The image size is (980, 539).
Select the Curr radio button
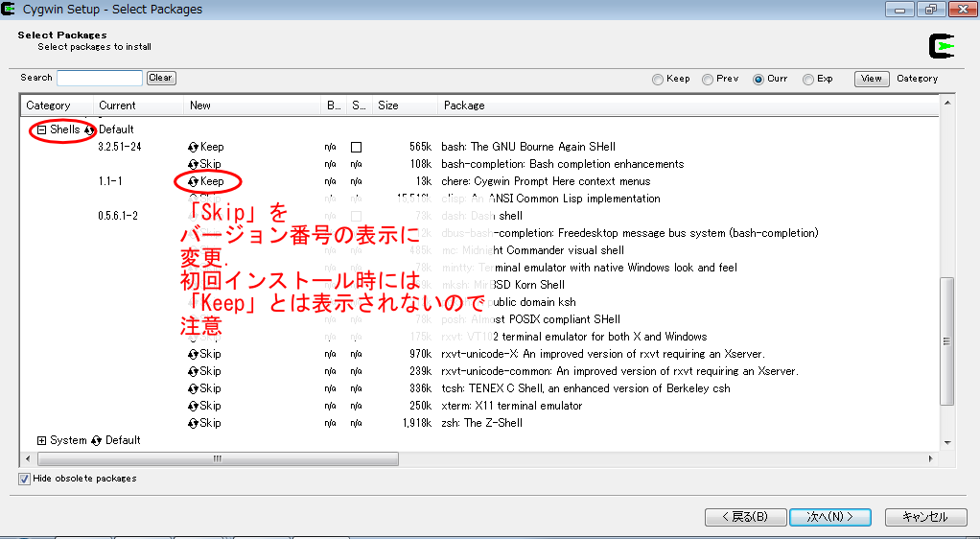pos(758,80)
